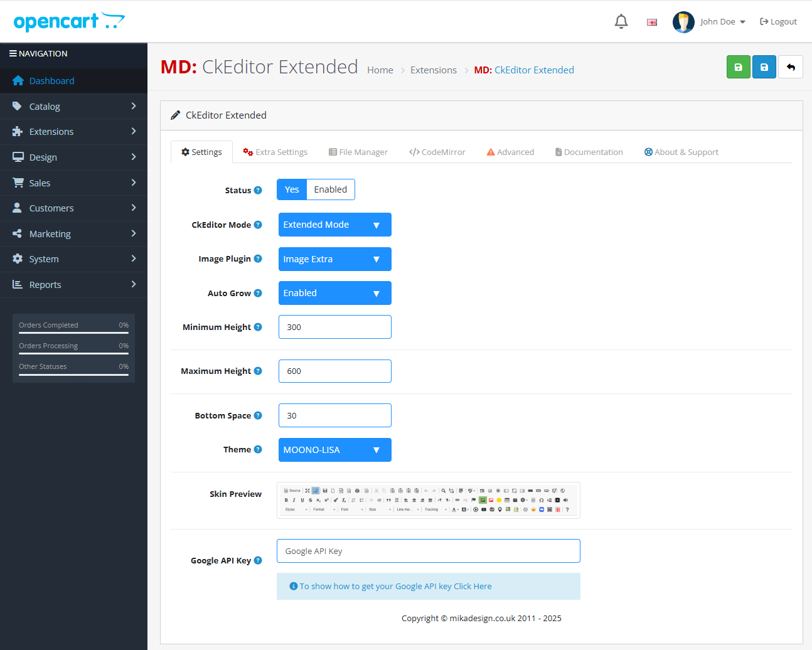Click the Minimum Height help icon
The height and width of the screenshot is (650, 812).
coord(258,327)
